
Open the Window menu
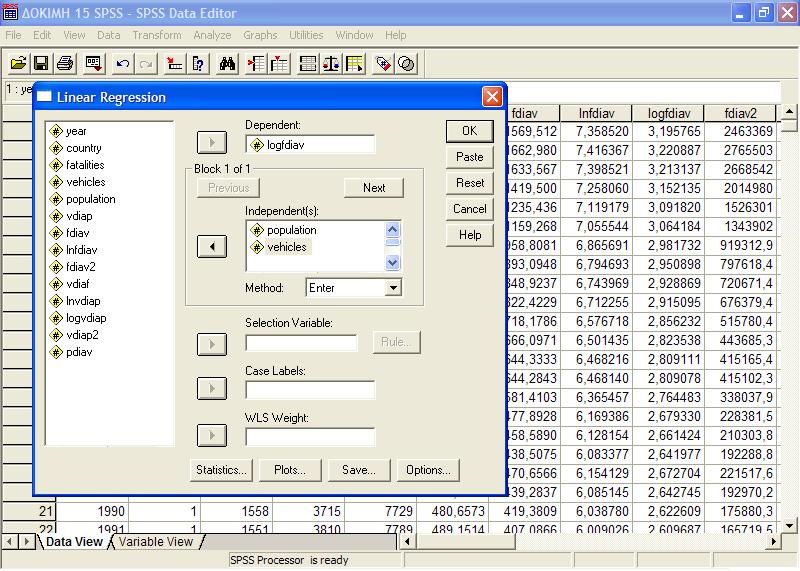354,35
